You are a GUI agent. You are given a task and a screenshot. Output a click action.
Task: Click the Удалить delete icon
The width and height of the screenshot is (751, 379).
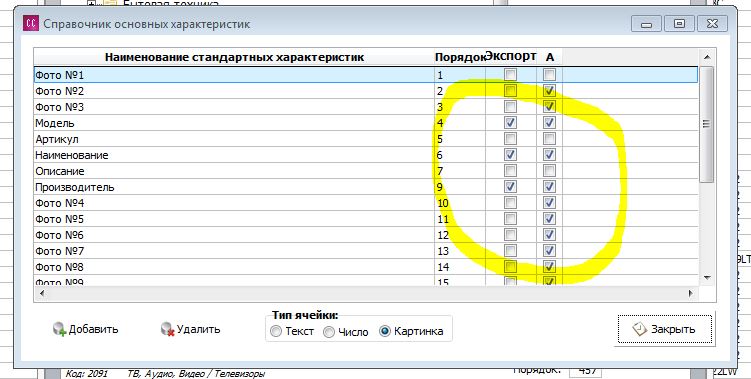[x=167, y=329]
